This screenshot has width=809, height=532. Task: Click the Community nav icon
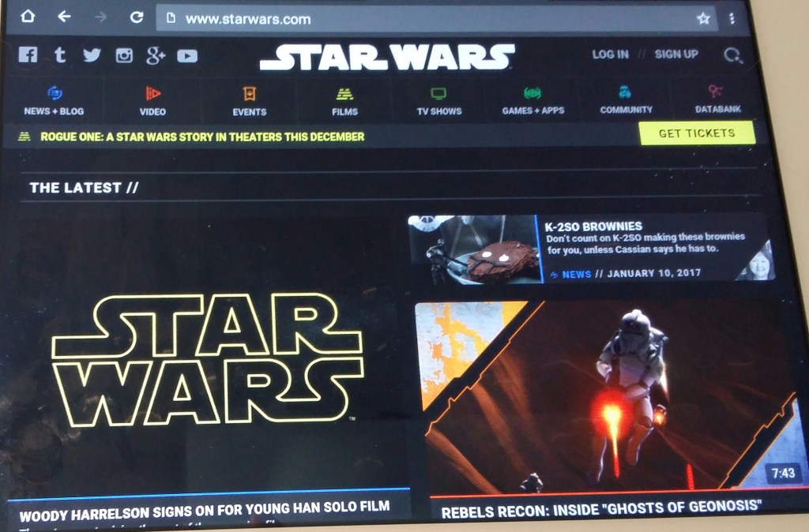click(x=625, y=92)
